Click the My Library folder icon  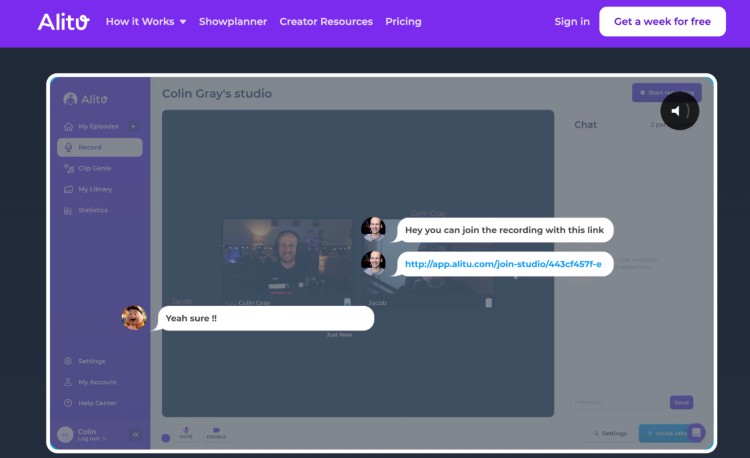(x=68, y=189)
